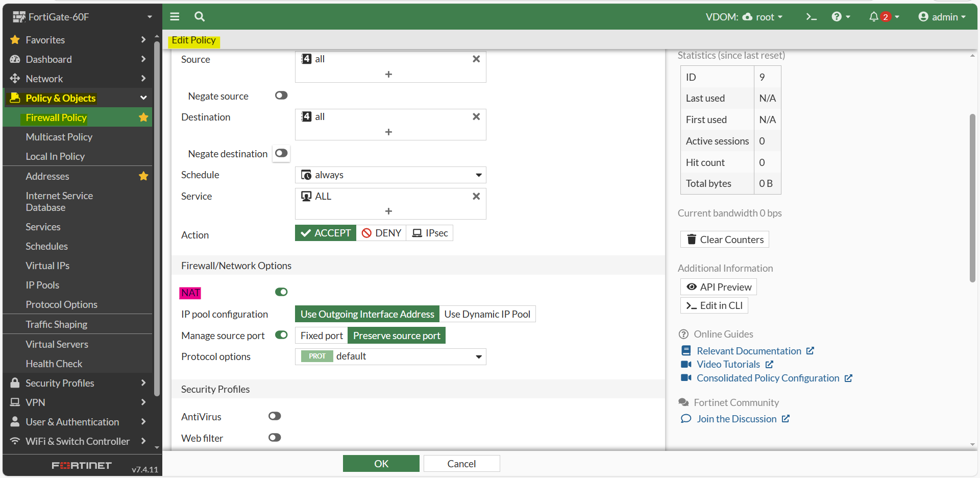Select DENY action
Image resolution: width=980 pixels, height=478 pixels.
point(381,233)
